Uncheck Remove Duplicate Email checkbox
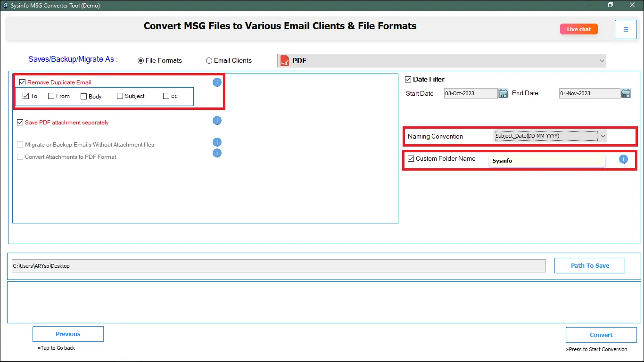The image size is (644, 362). 23,82
